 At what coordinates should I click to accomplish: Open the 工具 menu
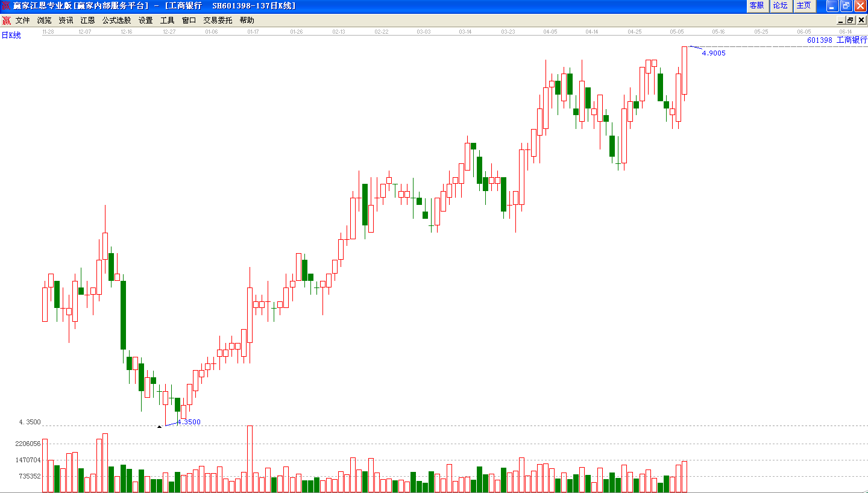pos(168,20)
